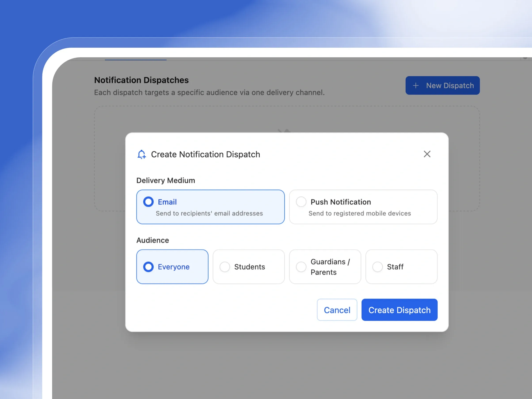
Task: Click the Notification Dispatches heading
Action: [x=141, y=80]
